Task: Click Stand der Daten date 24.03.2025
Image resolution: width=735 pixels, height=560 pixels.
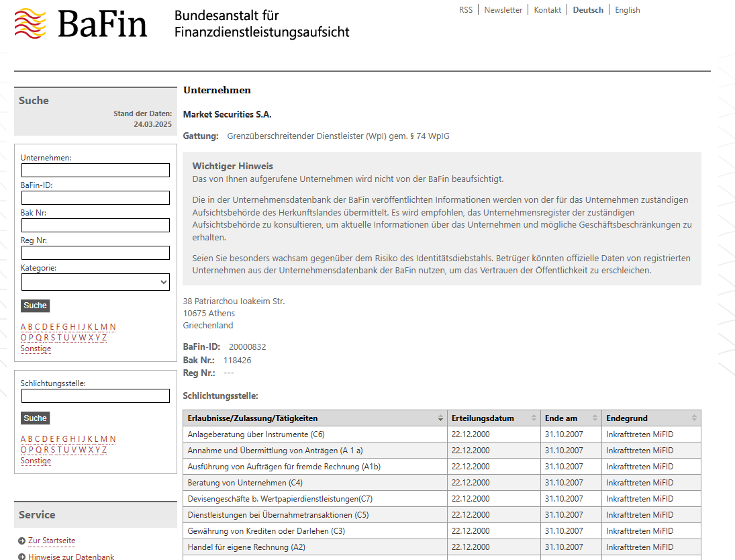Action: [153, 124]
